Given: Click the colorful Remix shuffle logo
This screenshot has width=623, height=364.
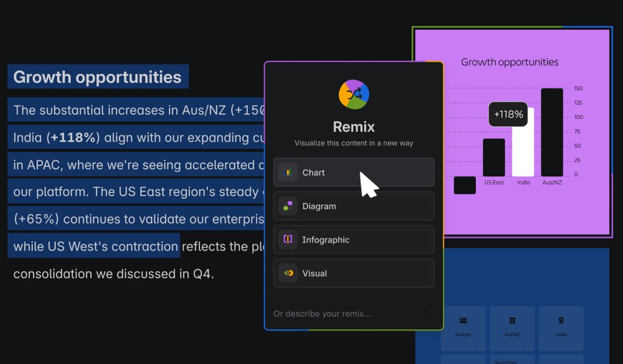Looking at the screenshot, I should [353, 95].
